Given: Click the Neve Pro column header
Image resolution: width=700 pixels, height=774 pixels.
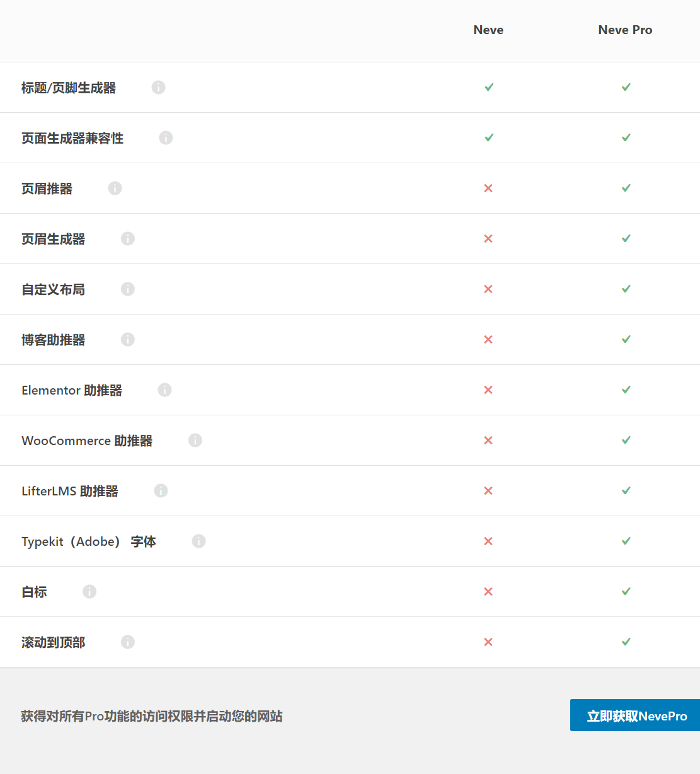Looking at the screenshot, I should [x=625, y=30].
